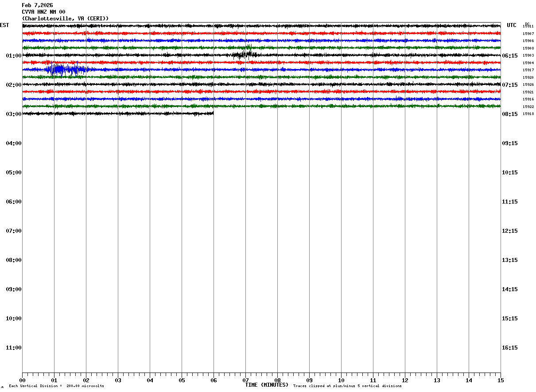Screen dimensions: 536x392
Task: Click minute tick label '04' on time axis
Action: tap(150, 380)
